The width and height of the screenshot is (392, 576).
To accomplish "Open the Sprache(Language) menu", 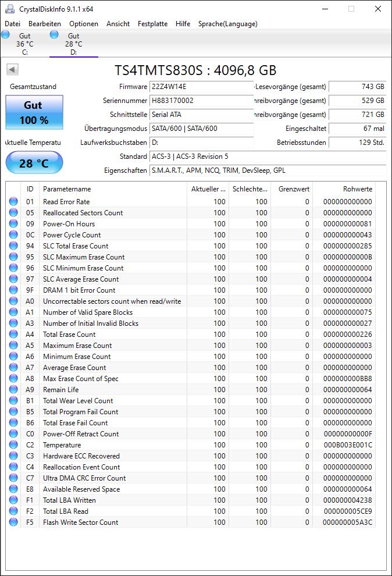I will click(228, 23).
